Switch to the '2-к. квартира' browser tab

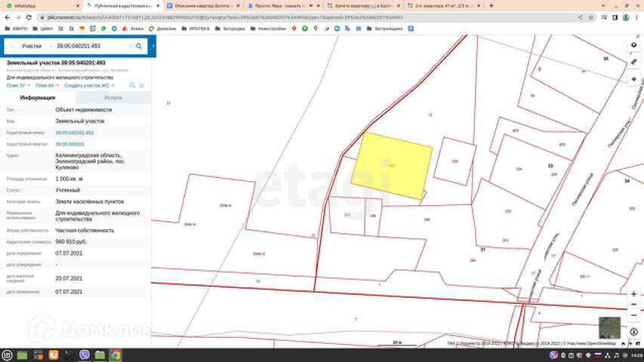click(444, 6)
